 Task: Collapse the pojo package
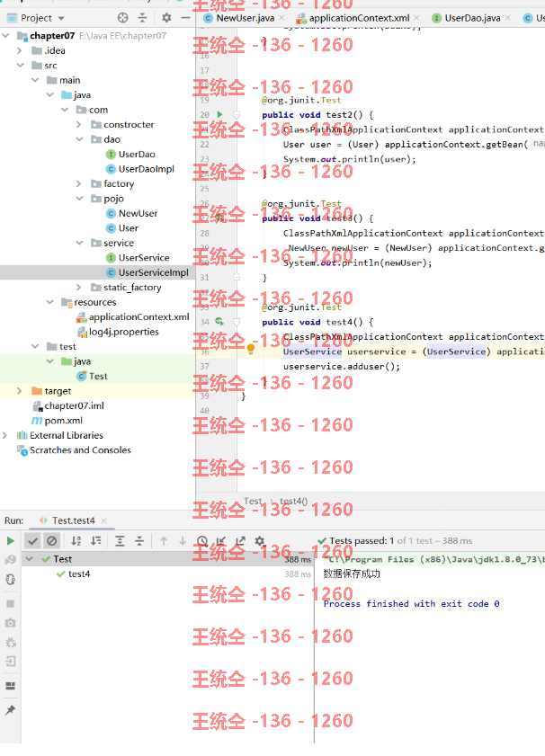pos(79,199)
